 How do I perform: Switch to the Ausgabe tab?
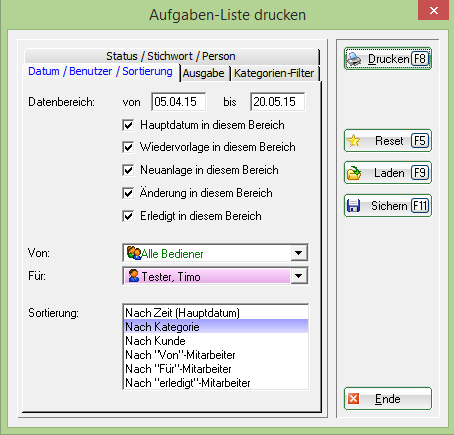tap(203, 73)
